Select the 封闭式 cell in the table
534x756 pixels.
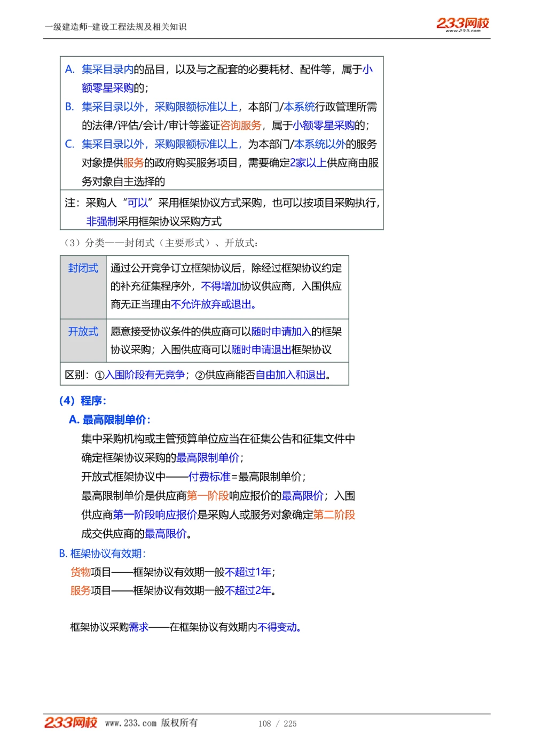[83, 268]
